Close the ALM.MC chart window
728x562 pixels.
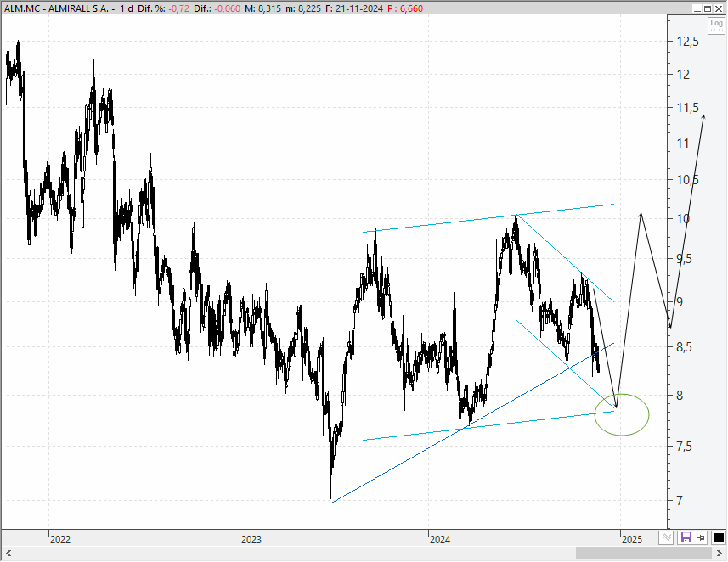click(719, 8)
